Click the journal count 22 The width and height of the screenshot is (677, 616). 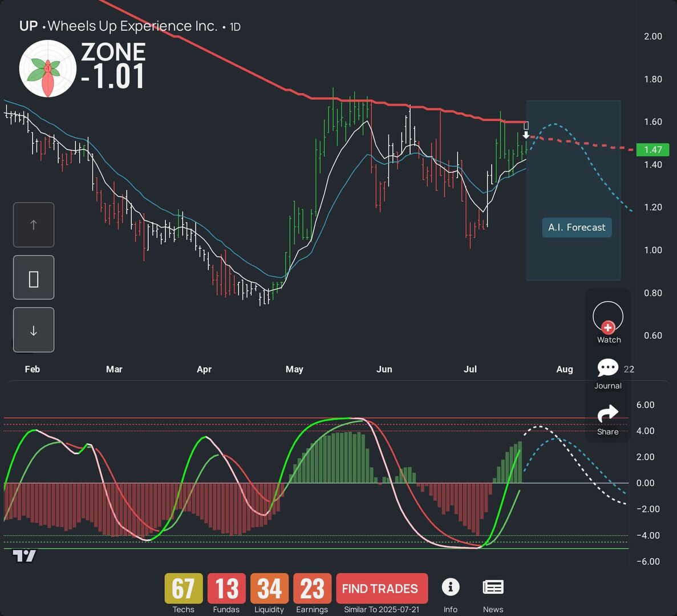coord(629,369)
